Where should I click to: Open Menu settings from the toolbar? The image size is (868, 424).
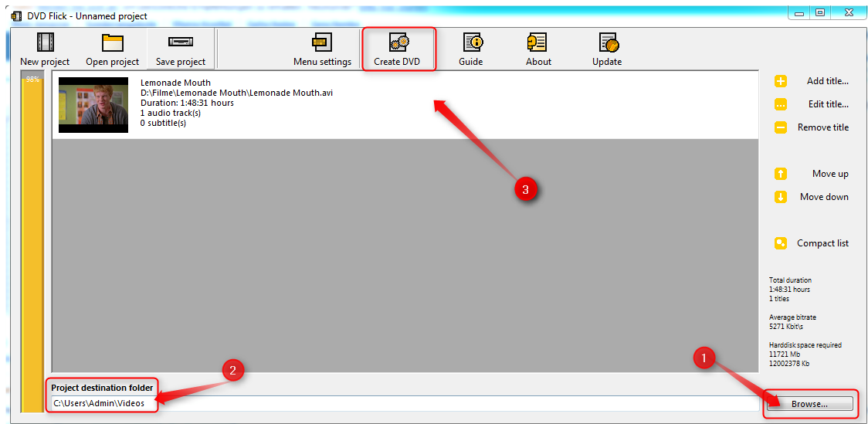click(x=322, y=42)
